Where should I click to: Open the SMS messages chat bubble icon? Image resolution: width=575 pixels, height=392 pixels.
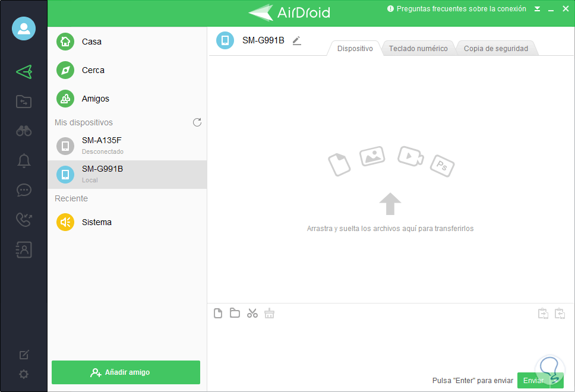(x=24, y=190)
